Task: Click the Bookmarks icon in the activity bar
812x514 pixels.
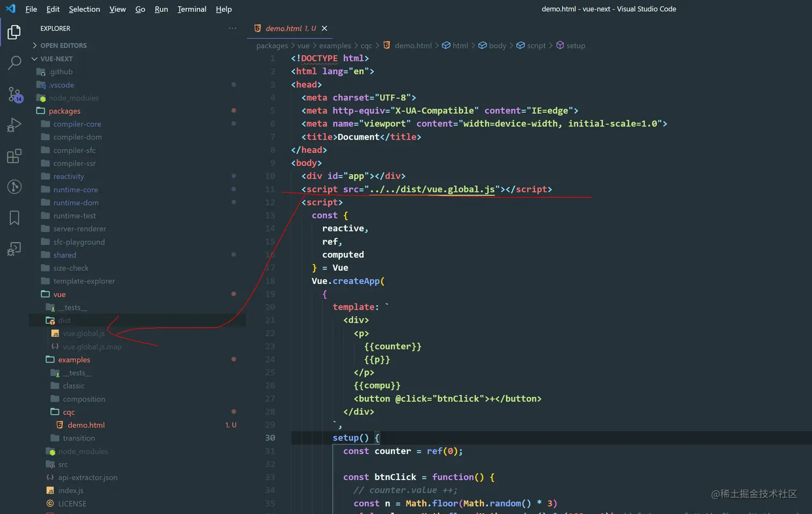Action: point(14,218)
